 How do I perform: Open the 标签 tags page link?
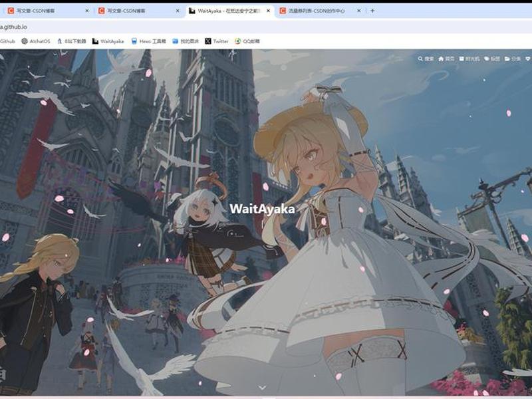[492, 59]
